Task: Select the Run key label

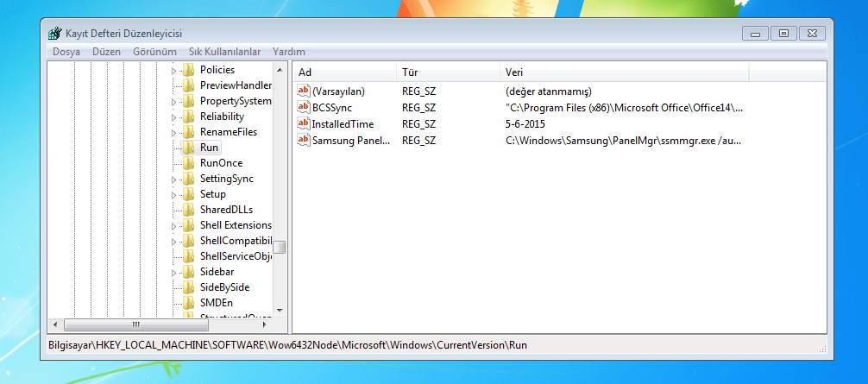Action: [210, 148]
